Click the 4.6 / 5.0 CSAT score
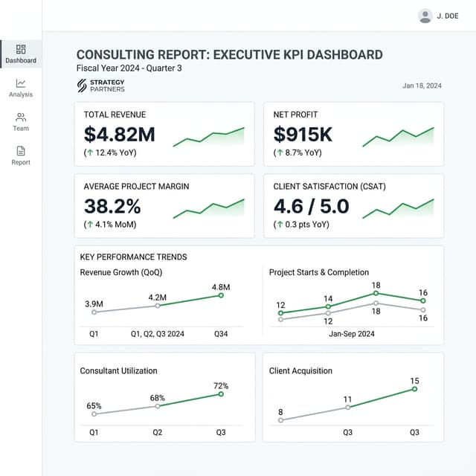476x476 pixels. click(x=311, y=206)
